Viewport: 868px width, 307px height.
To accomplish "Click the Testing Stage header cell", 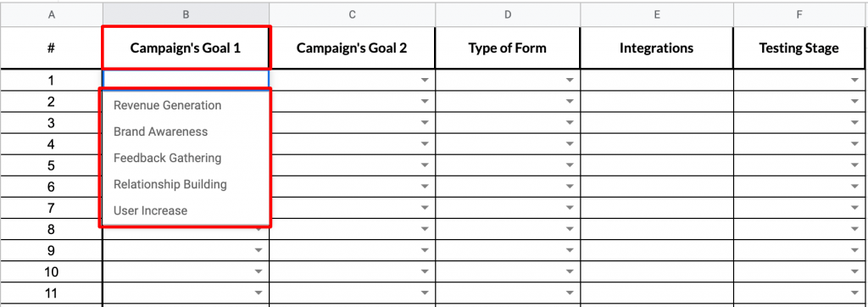I will click(800, 47).
